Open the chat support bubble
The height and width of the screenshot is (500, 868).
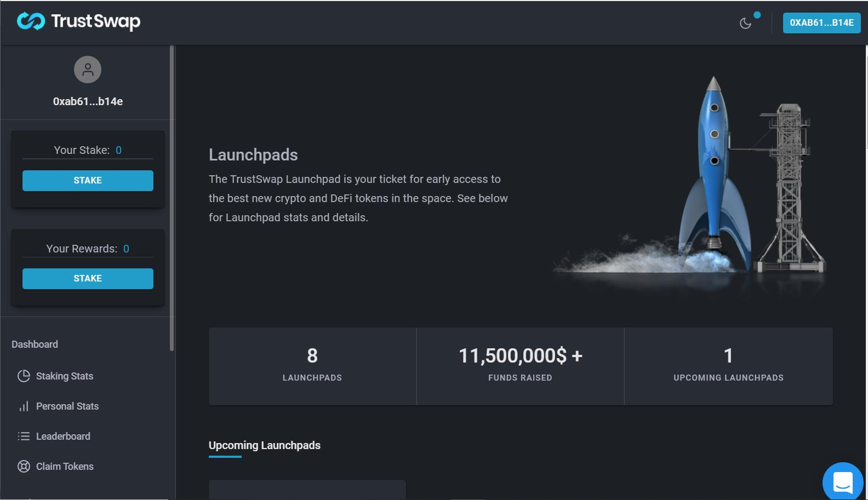pyautogui.click(x=843, y=482)
